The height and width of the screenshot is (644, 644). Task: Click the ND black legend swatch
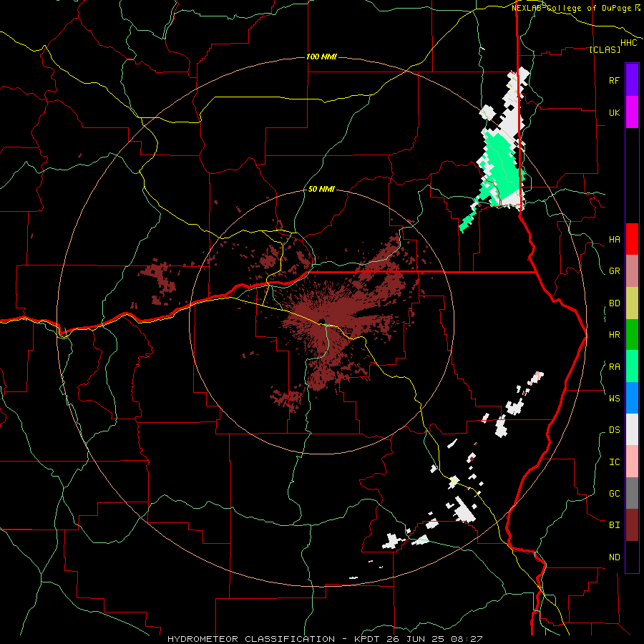coord(632,557)
